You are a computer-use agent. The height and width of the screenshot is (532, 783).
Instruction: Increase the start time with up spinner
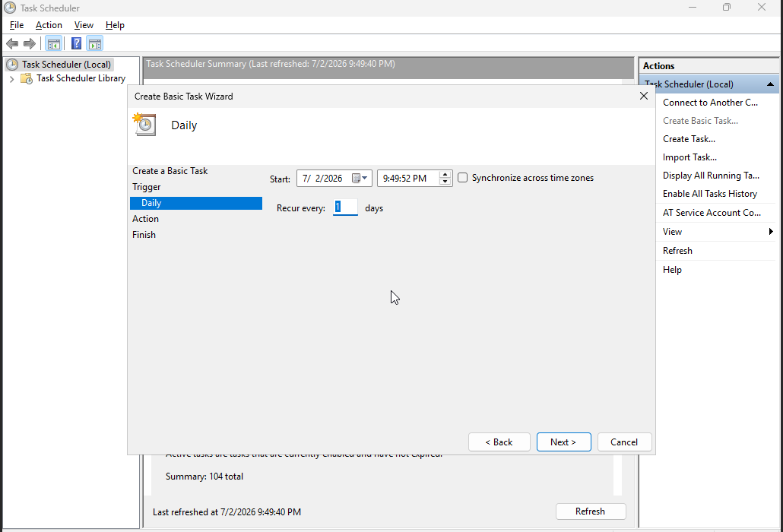(x=445, y=175)
